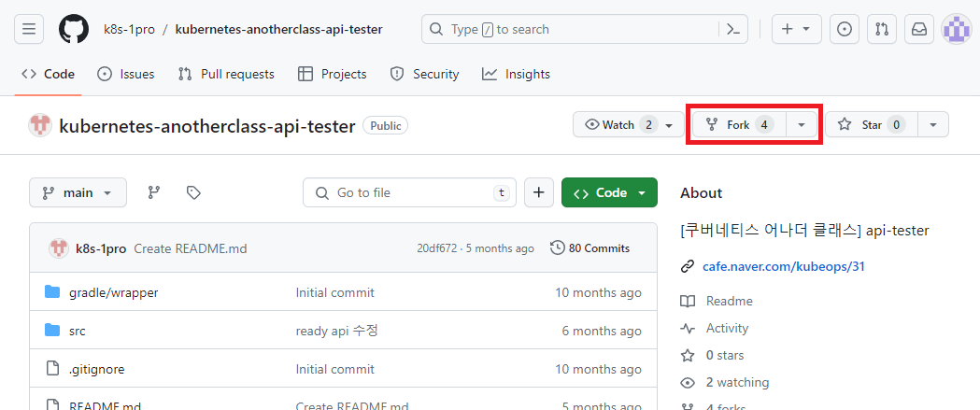Screen dimensions: 980x410
Task: Star the repository
Action: click(872, 125)
